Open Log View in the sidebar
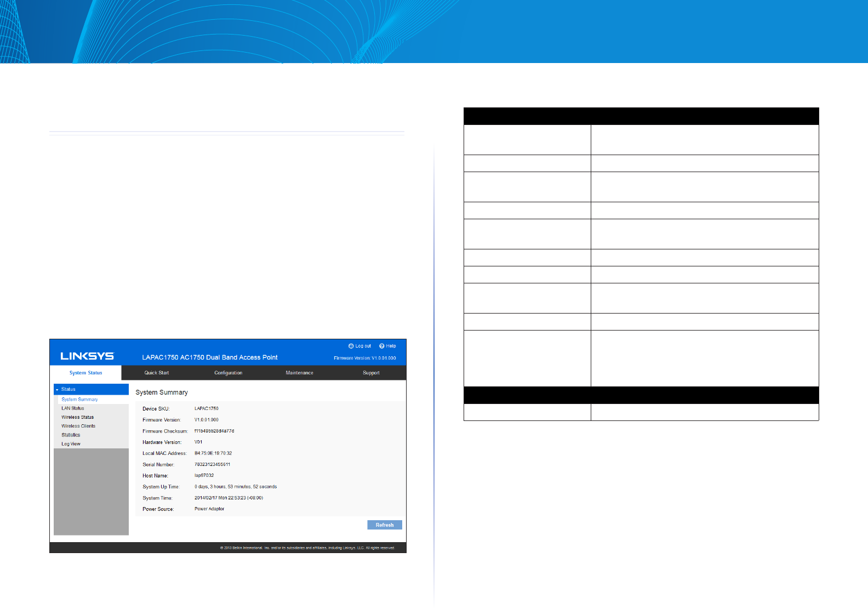The height and width of the screenshot is (609, 868). 71,444
